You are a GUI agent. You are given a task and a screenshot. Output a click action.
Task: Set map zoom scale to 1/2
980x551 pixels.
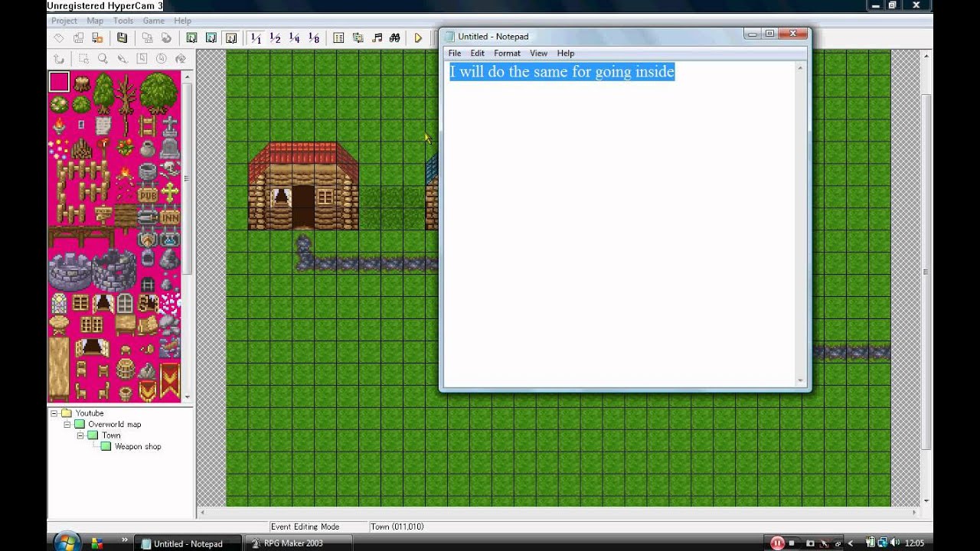(x=275, y=37)
